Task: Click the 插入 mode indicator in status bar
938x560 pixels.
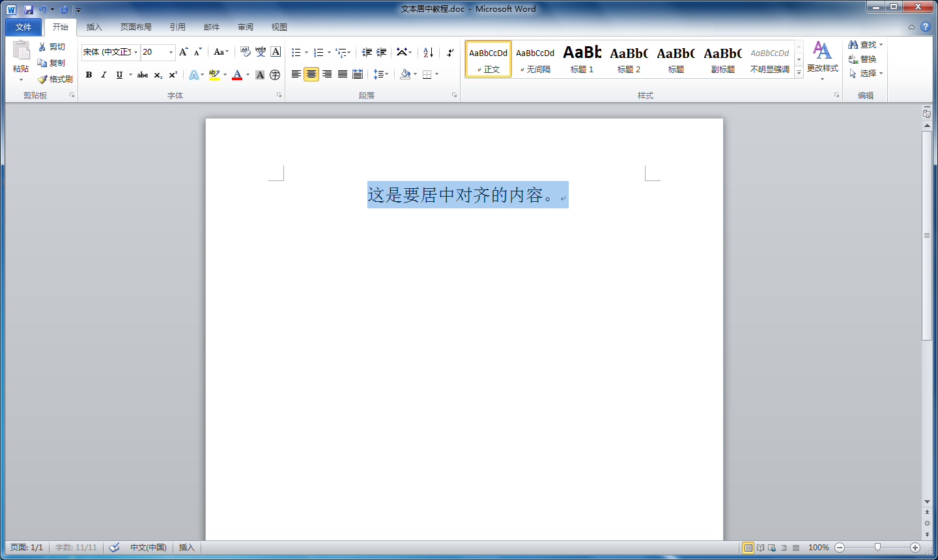Action: point(187,548)
